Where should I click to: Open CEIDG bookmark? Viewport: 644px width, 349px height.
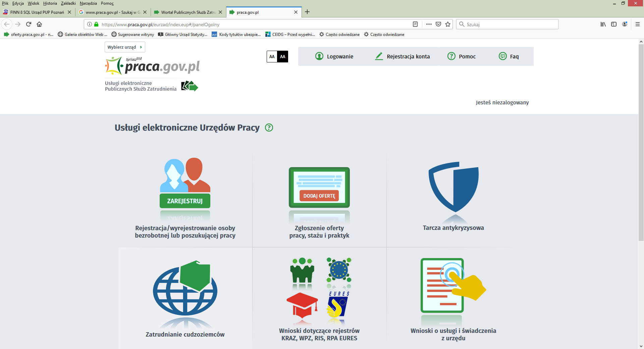[x=290, y=34]
